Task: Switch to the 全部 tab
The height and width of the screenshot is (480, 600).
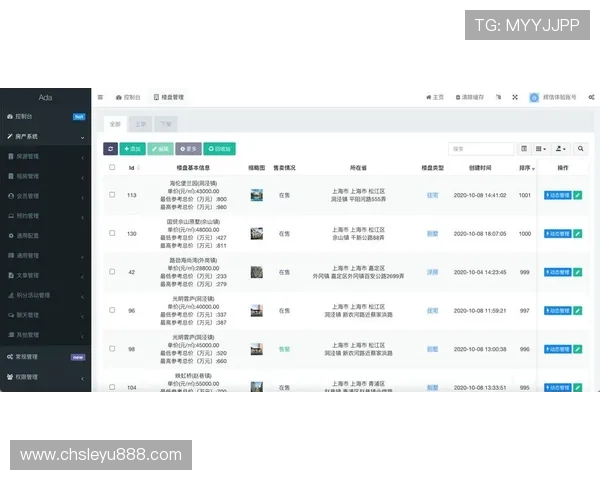Action: tap(115, 124)
